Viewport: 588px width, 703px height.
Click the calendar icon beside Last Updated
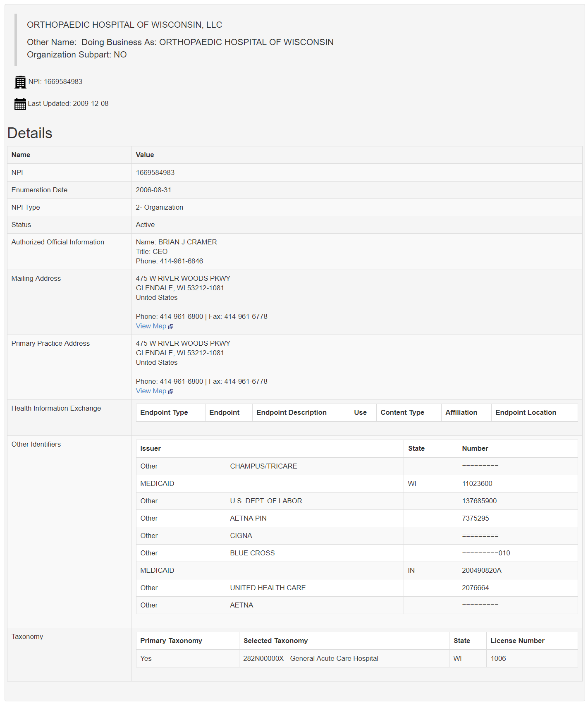pos(20,104)
